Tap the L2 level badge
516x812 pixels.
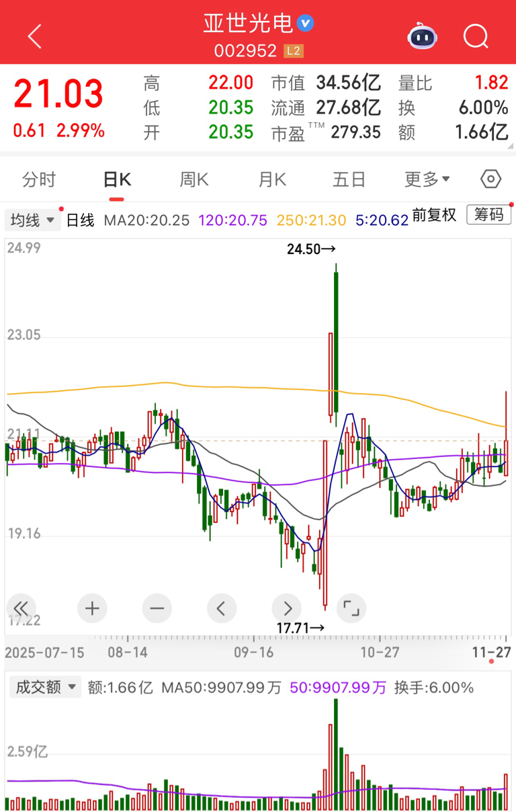[294, 50]
